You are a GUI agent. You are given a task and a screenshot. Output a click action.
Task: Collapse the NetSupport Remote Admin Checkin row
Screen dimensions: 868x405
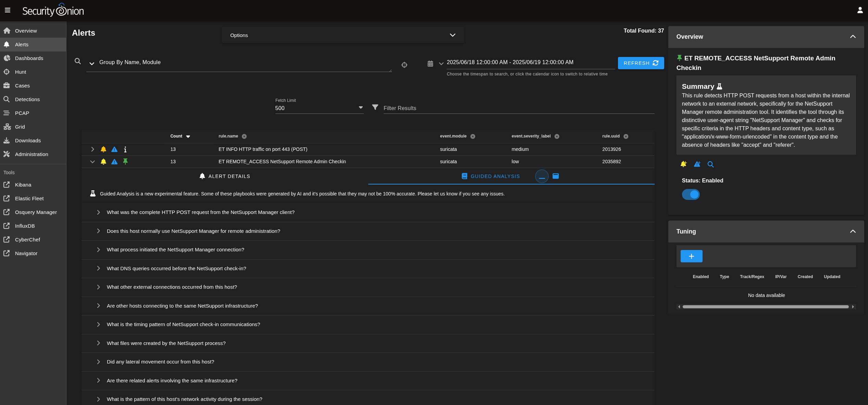point(92,162)
